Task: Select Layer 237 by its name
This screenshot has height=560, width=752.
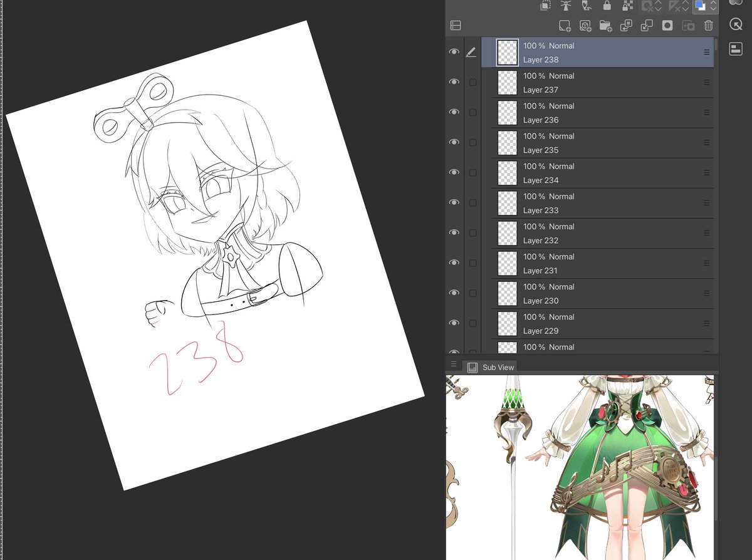Action: pos(541,90)
